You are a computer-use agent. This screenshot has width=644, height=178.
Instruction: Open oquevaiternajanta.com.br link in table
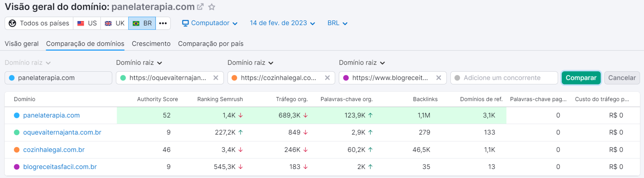point(62,132)
